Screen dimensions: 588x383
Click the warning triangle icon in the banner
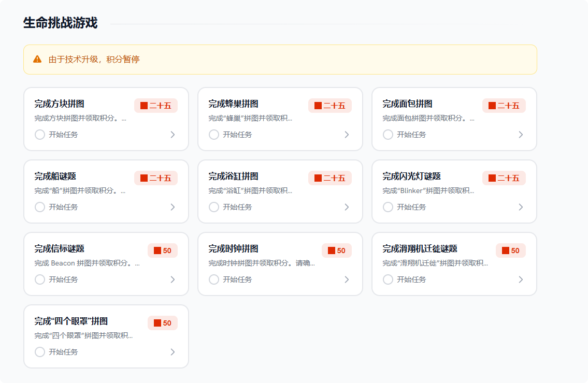tap(37, 59)
